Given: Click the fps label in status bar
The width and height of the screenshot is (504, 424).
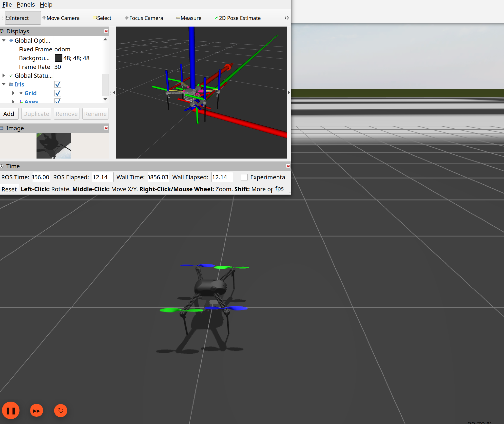Looking at the screenshot, I should tap(280, 188).
